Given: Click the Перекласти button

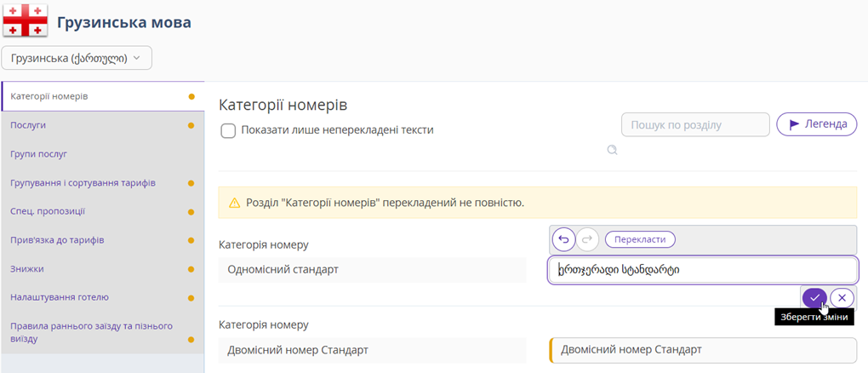Looking at the screenshot, I should coord(640,239).
